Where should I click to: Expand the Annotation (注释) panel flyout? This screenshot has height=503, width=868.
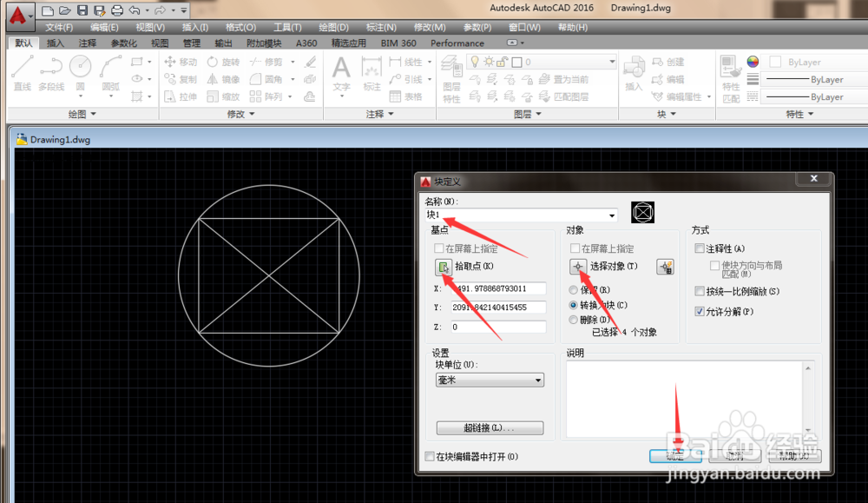(380, 114)
